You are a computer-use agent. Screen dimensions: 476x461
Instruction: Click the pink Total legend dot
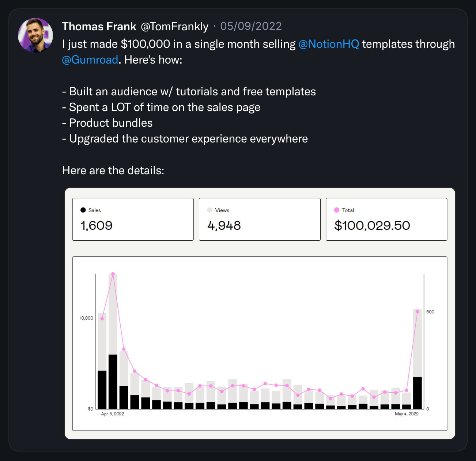pos(337,210)
